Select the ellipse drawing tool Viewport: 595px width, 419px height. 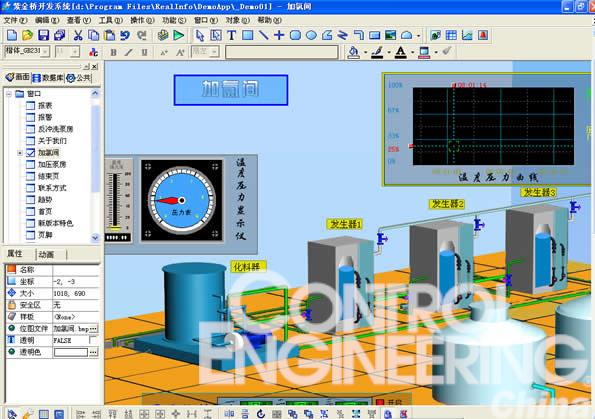[311, 35]
